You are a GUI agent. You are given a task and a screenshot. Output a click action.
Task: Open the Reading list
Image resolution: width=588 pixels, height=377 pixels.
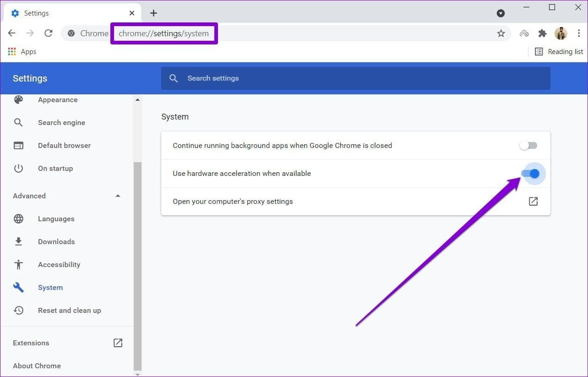point(559,52)
